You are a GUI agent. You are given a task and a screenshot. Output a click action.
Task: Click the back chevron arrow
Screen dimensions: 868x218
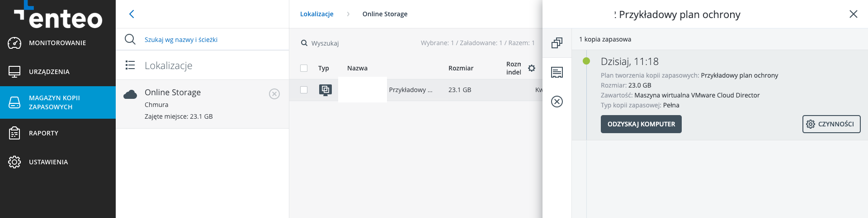[x=132, y=14]
